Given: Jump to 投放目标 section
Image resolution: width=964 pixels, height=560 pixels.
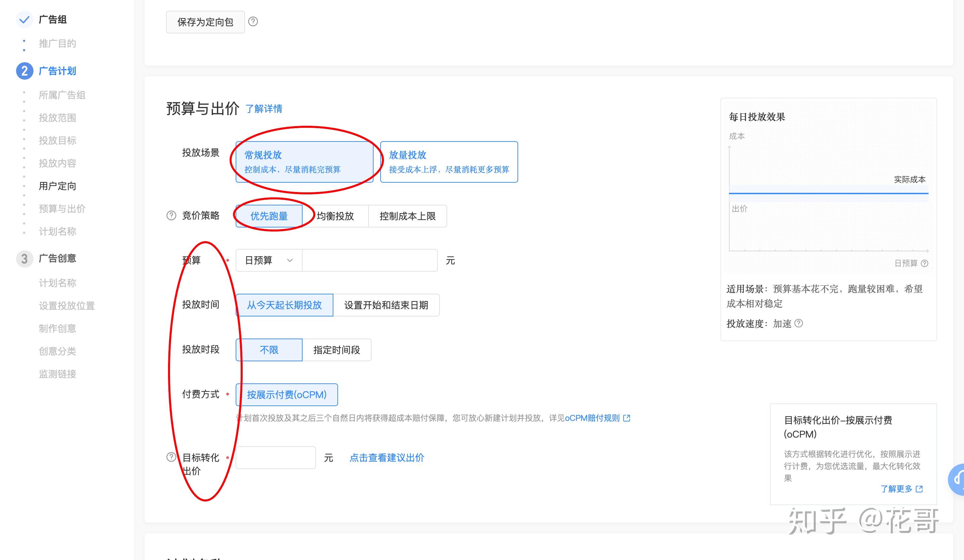Looking at the screenshot, I should (57, 141).
